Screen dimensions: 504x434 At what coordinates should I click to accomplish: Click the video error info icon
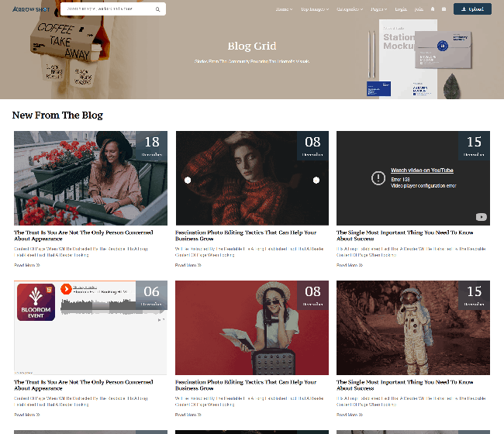[378, 178]
